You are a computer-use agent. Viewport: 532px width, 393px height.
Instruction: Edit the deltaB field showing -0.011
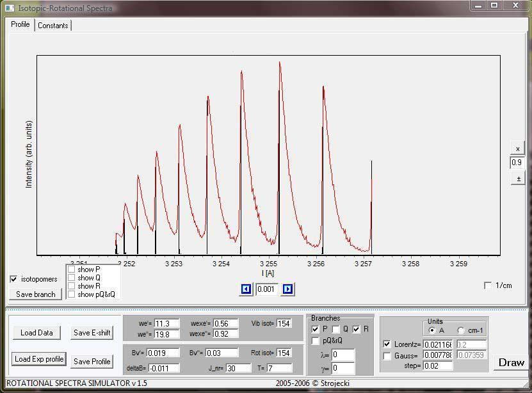click(163, 368)
